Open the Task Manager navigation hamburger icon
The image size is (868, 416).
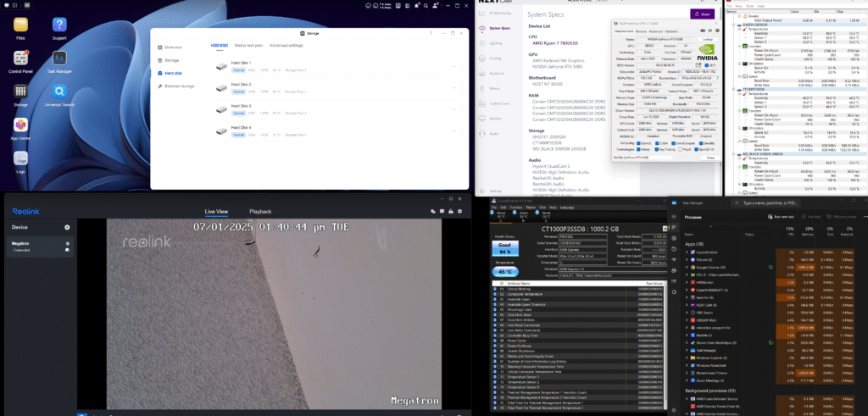pos(673,216)
